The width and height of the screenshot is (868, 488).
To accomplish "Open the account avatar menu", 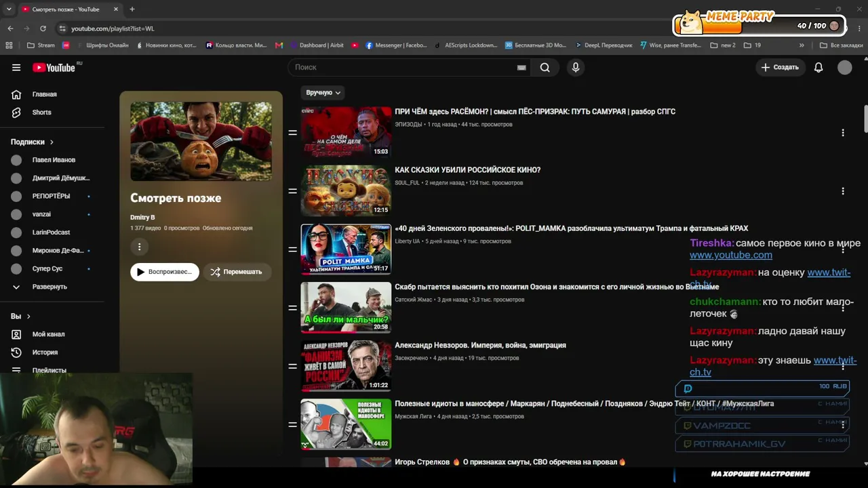I will 844,67.
